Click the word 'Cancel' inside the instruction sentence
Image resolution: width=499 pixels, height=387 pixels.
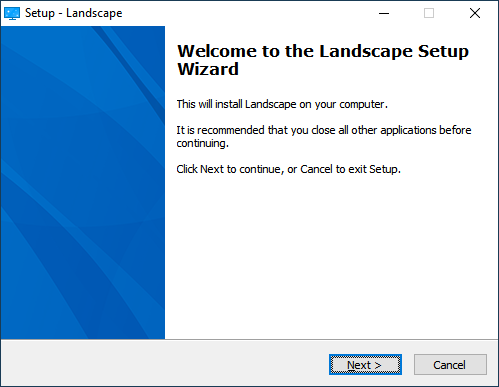(x=316, y=169)
